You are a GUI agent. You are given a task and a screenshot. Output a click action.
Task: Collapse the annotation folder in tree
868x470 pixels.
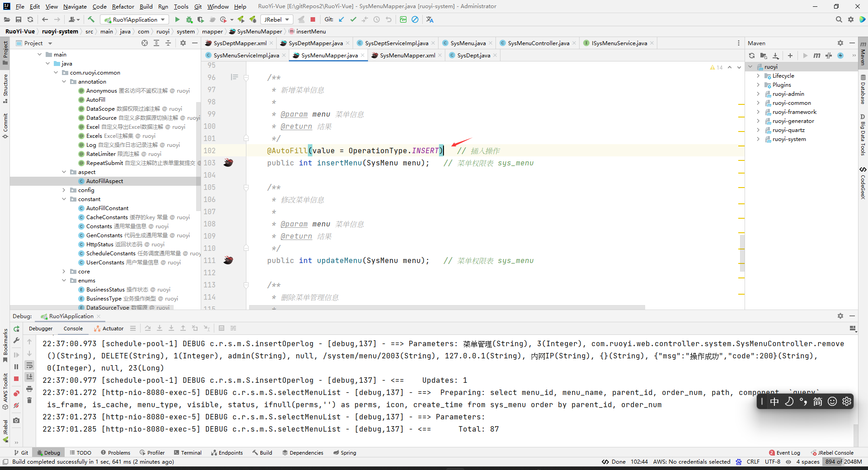[64, 82]
